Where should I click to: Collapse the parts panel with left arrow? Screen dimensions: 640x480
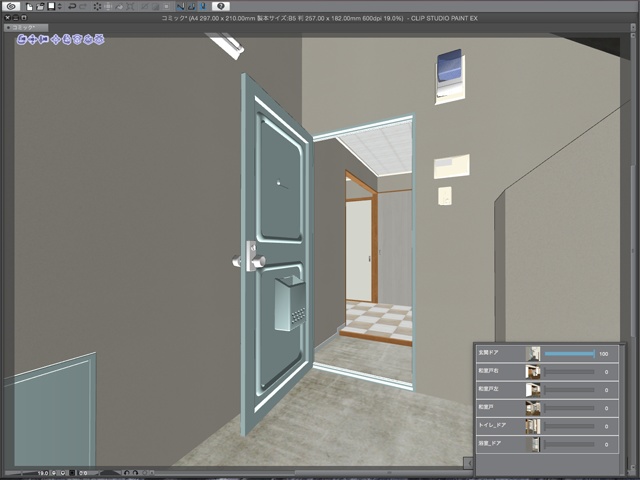point(469,463)
